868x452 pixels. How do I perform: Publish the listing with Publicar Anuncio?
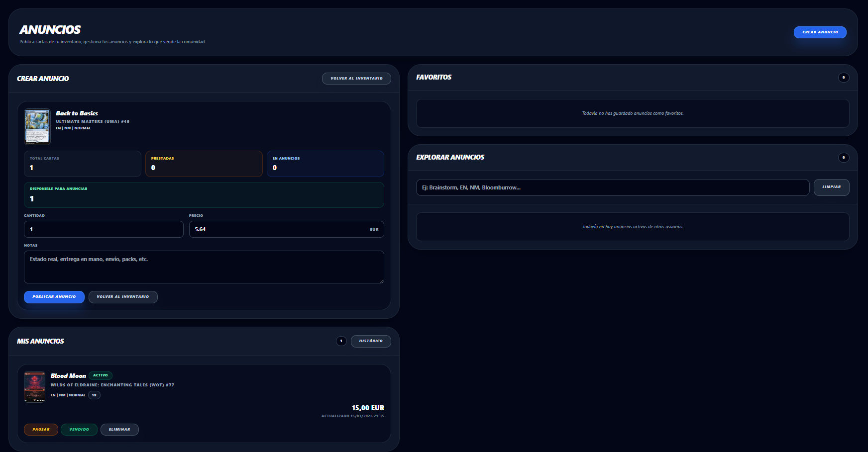(54, 297)
